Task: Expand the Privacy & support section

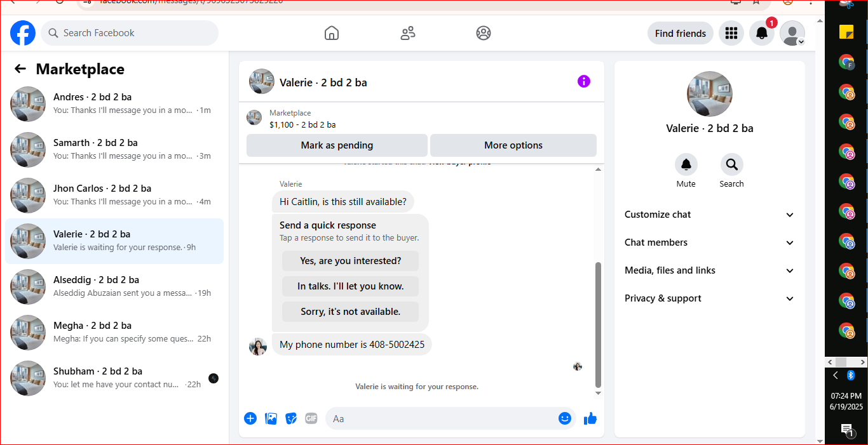Action: [710, 298]
